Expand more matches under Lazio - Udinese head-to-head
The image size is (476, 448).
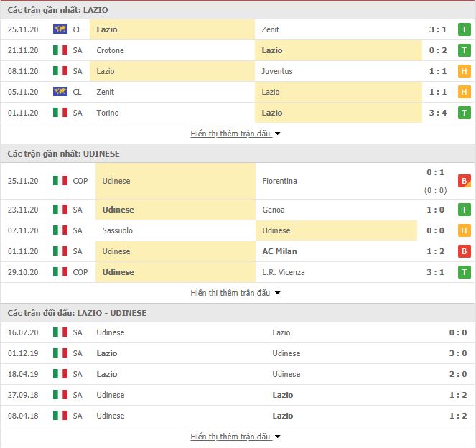coord(235,437)
